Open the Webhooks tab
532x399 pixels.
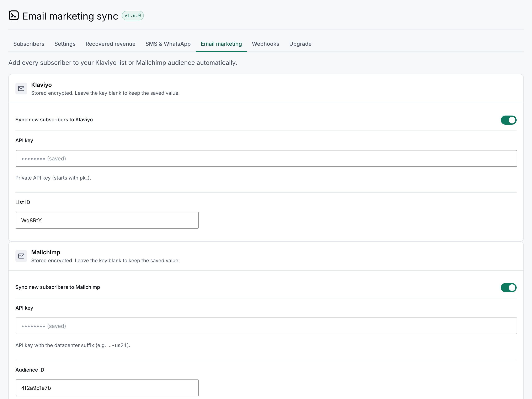[266, 44]
